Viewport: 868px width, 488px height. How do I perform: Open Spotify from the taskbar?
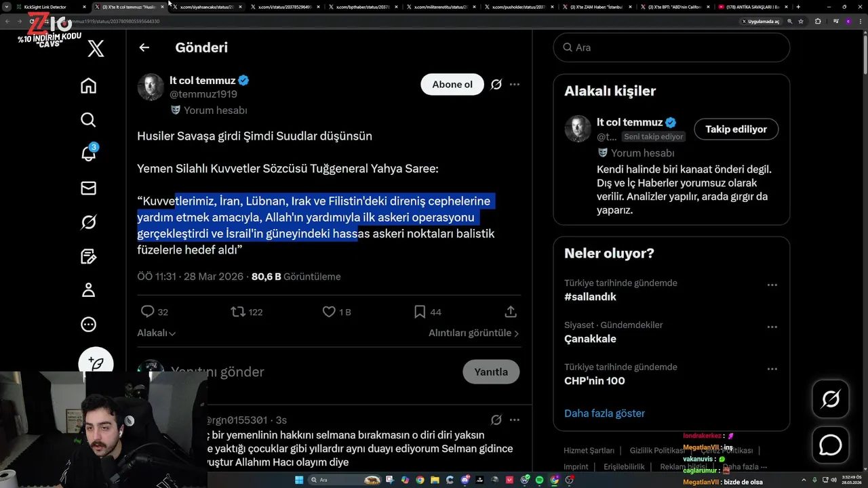[x=540, y=480]
